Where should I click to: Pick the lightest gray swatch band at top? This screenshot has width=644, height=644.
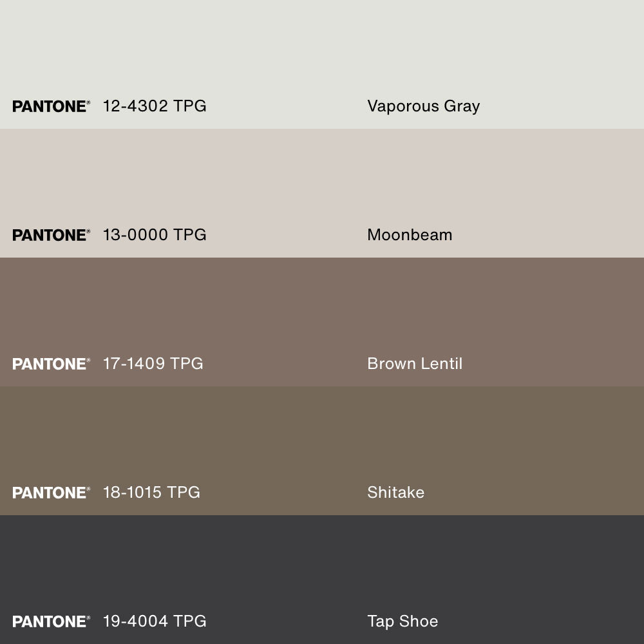click(x=322, y=45)
